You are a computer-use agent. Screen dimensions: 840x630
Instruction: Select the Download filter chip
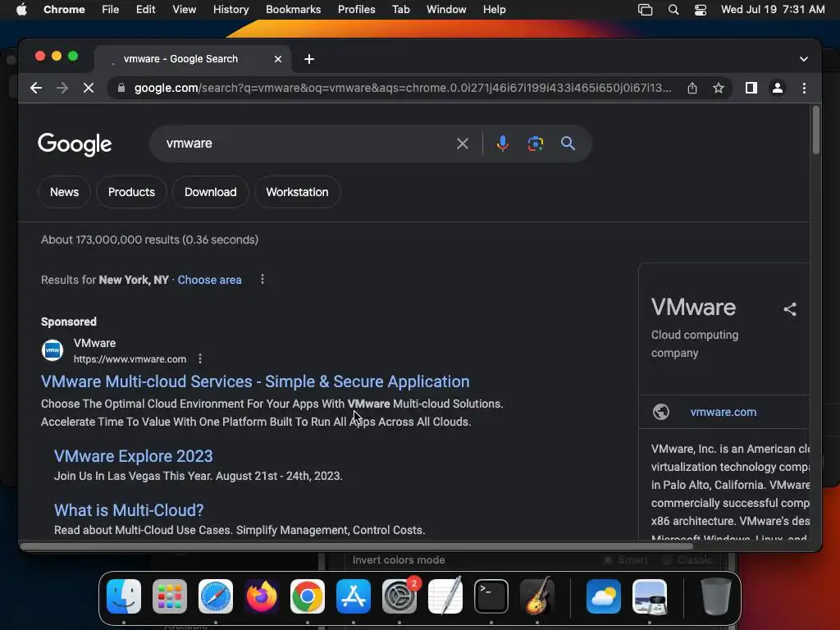click(x=211, y=192)
